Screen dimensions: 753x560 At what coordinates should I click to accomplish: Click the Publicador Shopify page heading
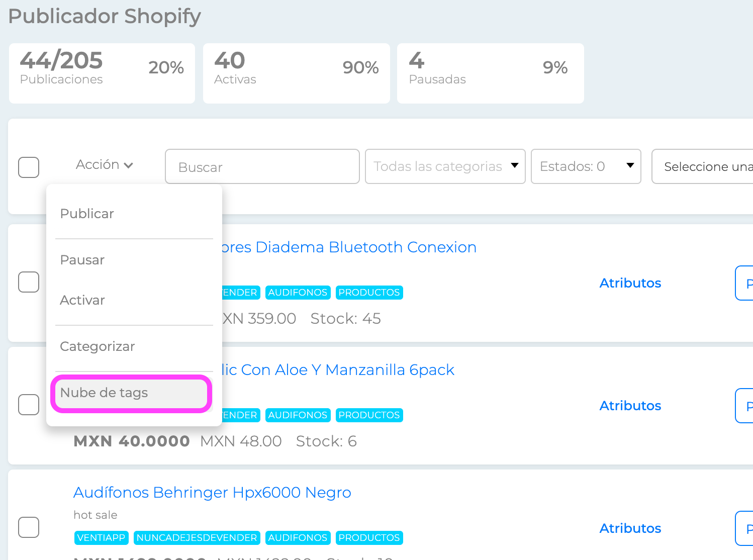pos(105,17)
